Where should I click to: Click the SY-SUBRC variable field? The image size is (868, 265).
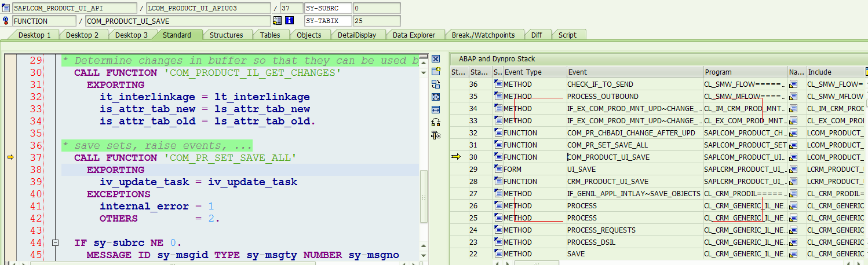click(x=329, y=9)
